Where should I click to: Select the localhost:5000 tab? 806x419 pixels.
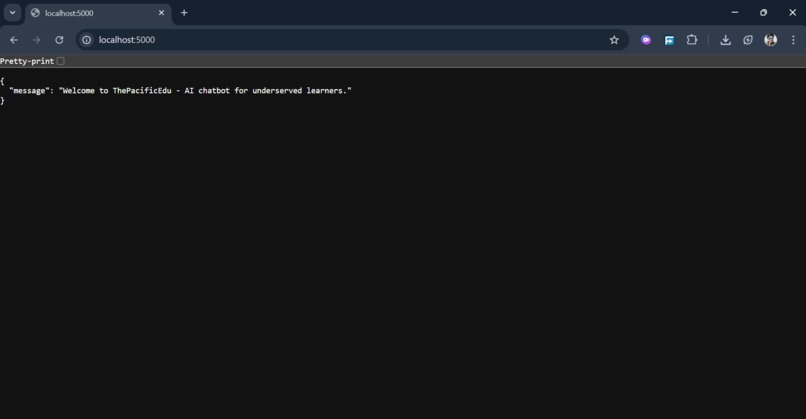pos(98,13)
